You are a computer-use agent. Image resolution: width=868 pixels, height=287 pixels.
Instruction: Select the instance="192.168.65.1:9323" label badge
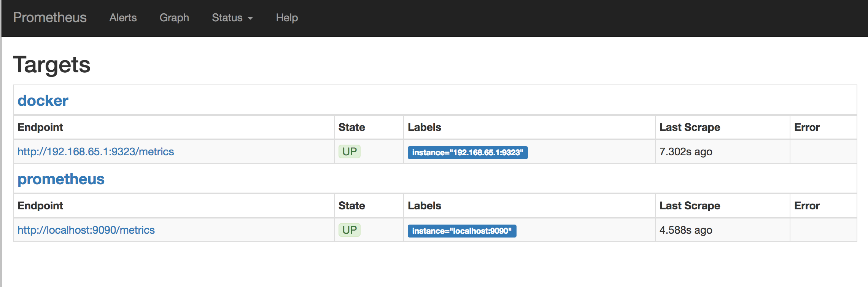467,153
